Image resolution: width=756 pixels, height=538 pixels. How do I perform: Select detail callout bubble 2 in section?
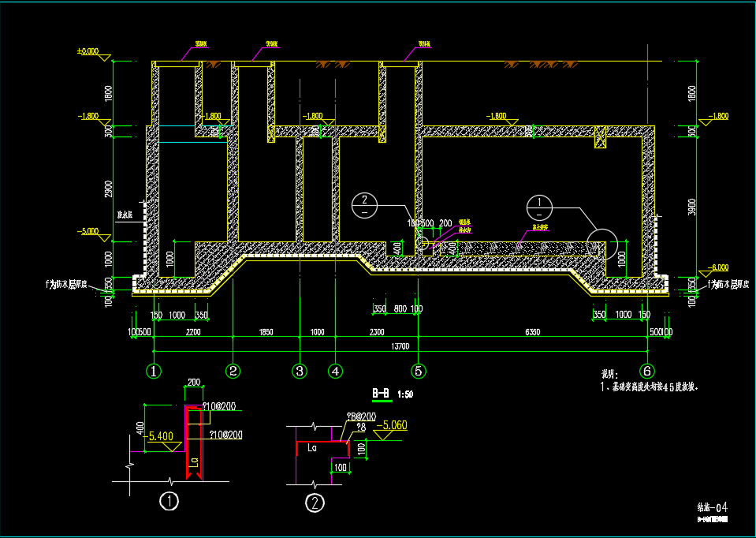365,206
